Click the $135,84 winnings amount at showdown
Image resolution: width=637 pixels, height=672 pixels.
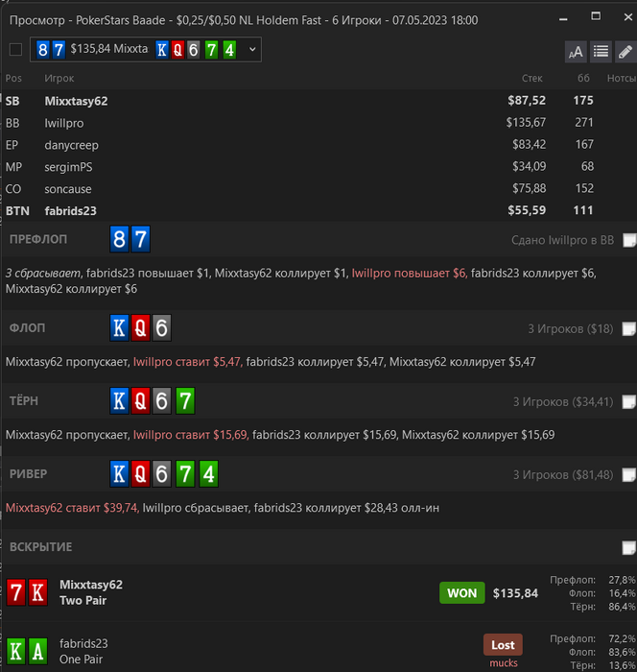click(515, 593)
